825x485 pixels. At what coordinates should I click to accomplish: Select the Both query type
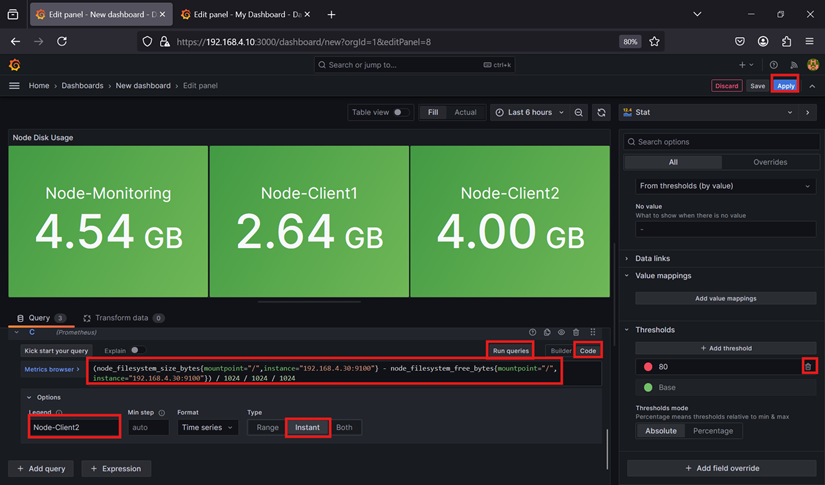click(x=344, y=428)
